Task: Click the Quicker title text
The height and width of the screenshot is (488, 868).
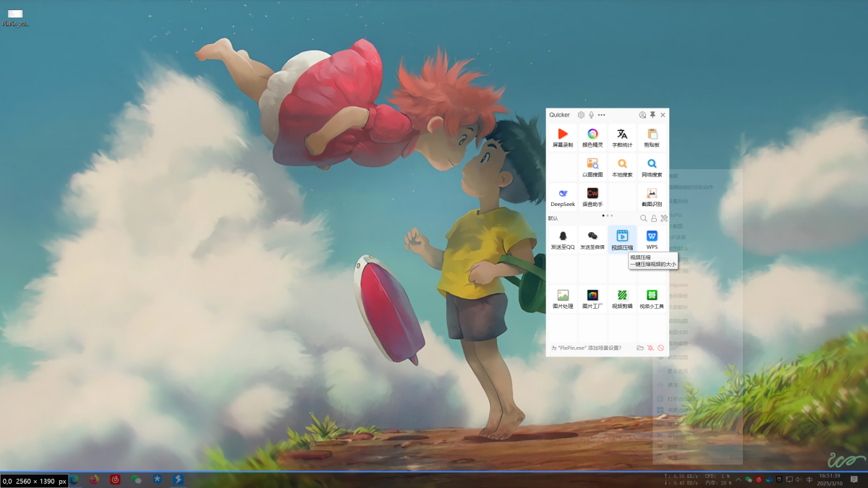Action: click(x=559, y=115)
